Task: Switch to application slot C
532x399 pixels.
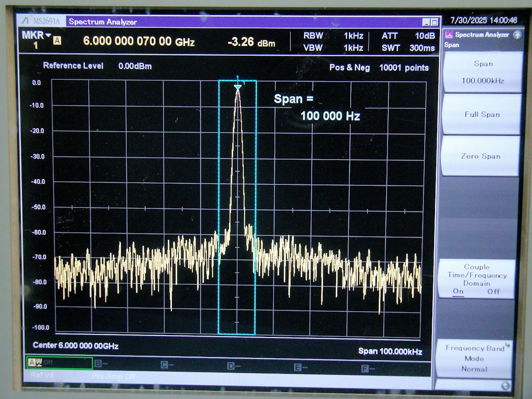Action: [168, 365]
